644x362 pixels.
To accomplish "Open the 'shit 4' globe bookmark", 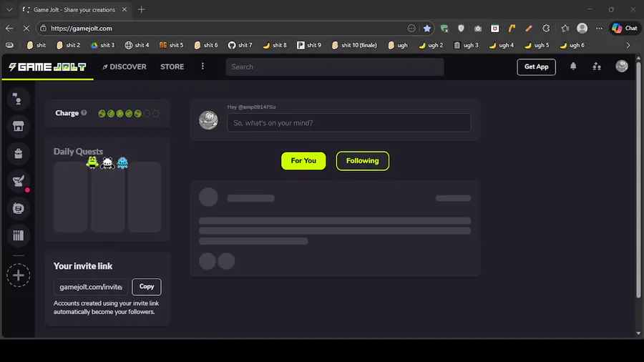I will (137, 45).
